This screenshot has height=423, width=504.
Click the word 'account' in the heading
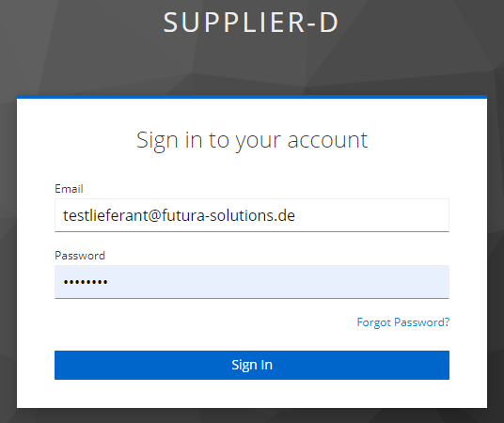(327, 140)
